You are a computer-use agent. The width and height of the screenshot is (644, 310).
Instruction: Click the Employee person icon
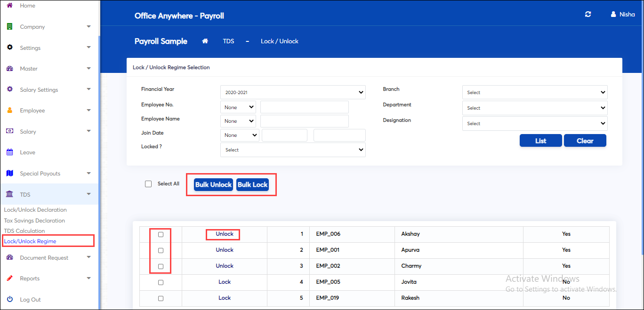(x=9, y=111)
